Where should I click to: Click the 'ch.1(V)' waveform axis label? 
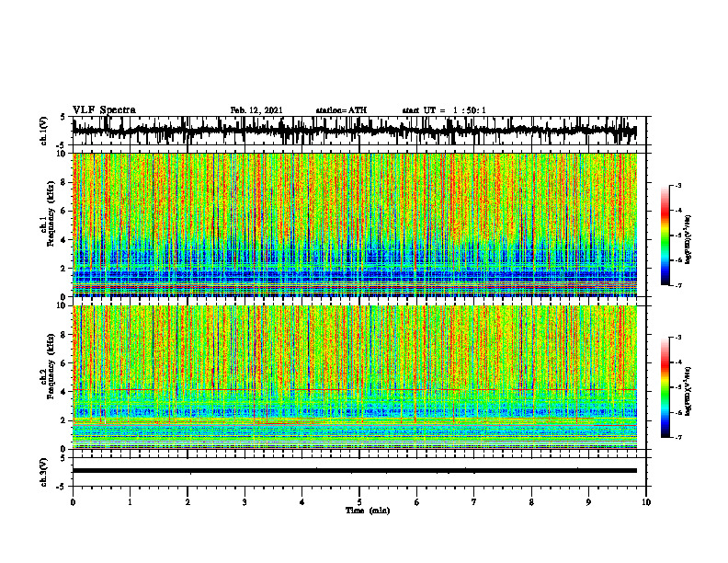click(x=44, y=131)
